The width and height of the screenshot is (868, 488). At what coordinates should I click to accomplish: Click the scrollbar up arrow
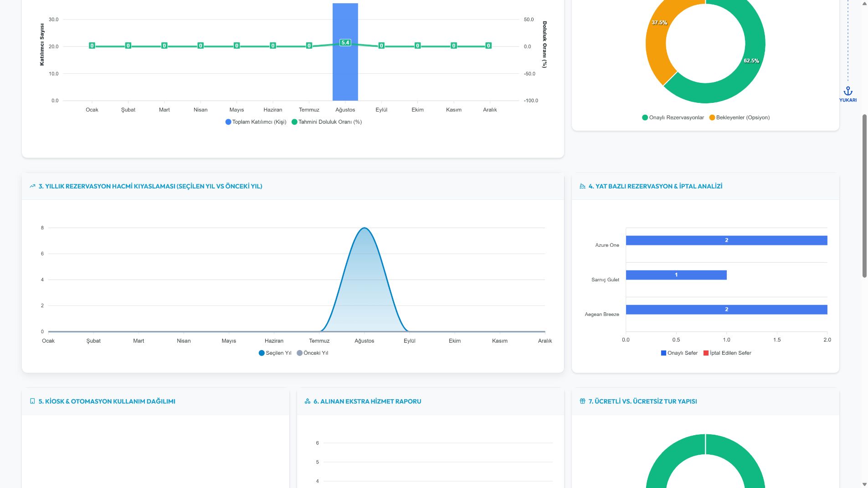click(x=864, y=4)
